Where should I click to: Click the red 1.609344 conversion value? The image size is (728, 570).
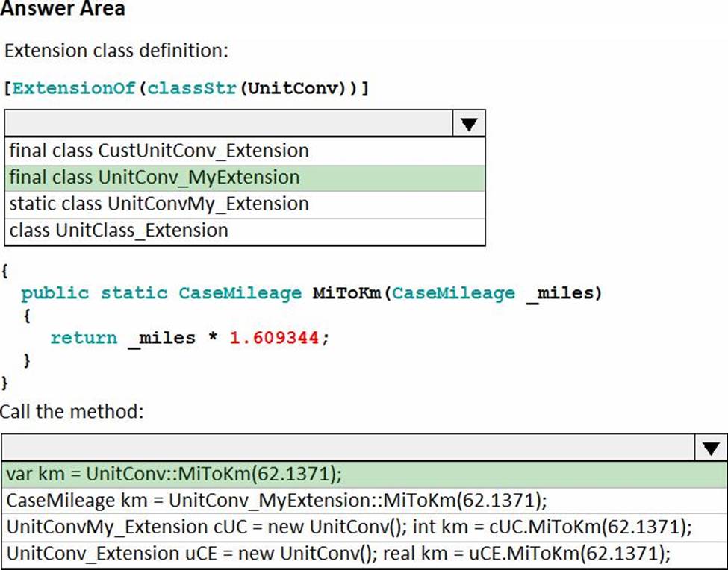pos(275,338)
